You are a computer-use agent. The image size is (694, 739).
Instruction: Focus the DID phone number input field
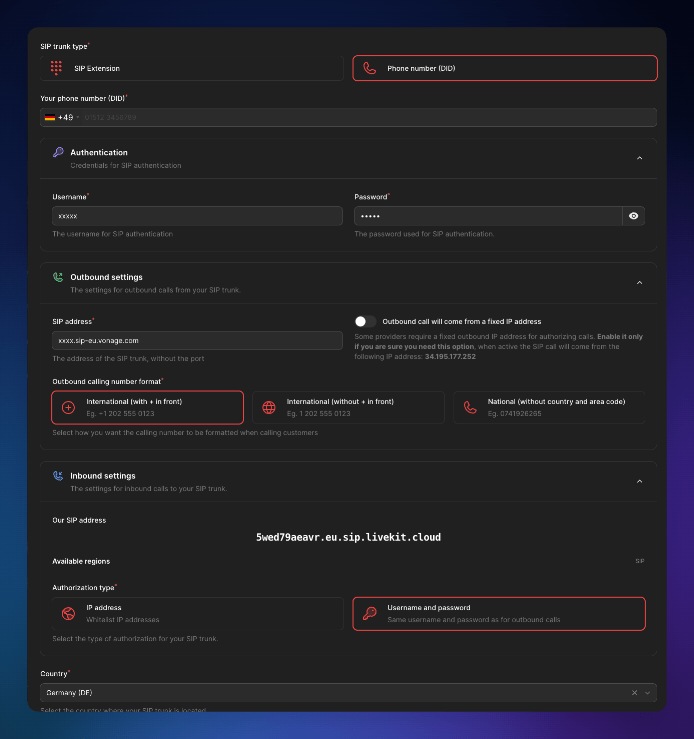pos(369,117)
